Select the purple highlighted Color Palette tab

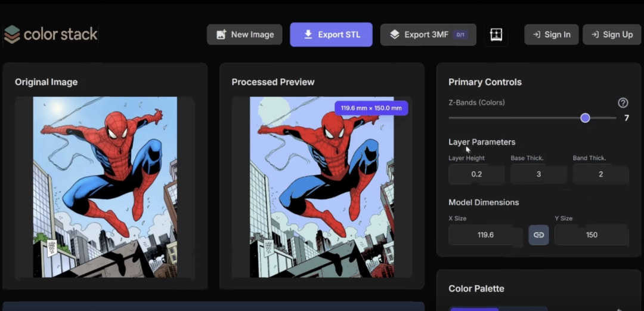474,309
